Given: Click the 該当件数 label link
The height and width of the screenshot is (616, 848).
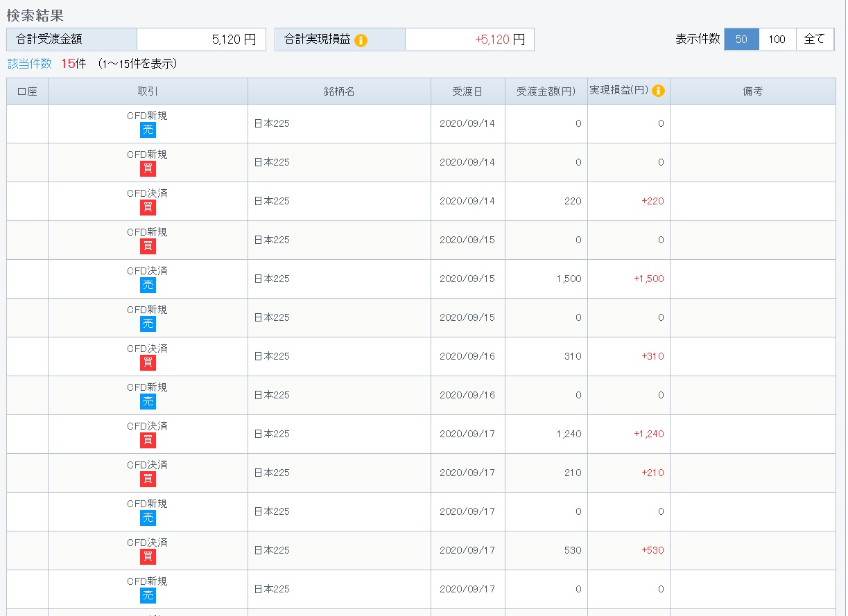Looking at the screenshot, I should tap(30, 64).
